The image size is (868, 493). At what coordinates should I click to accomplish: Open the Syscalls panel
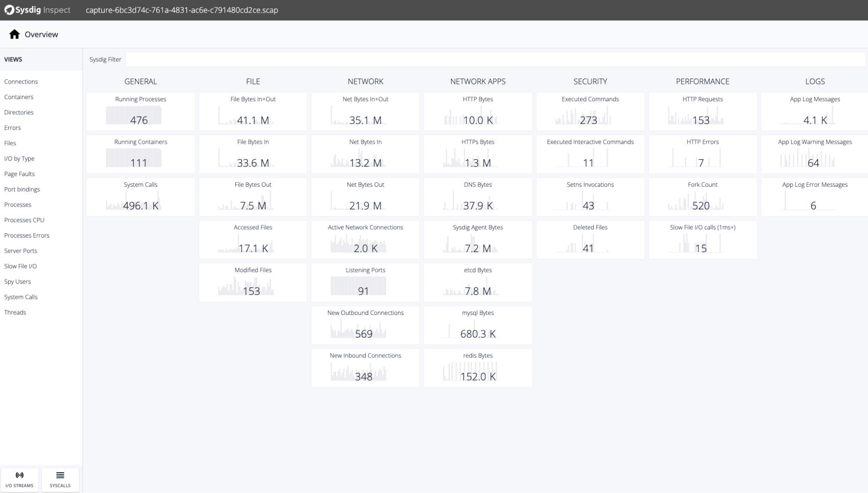60,480
